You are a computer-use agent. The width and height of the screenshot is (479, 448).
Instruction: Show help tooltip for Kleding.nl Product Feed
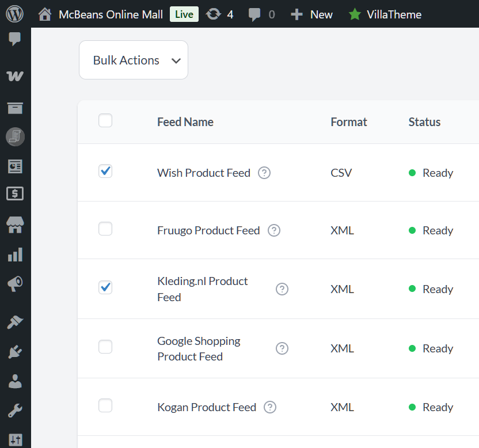(x=282, y=289)
